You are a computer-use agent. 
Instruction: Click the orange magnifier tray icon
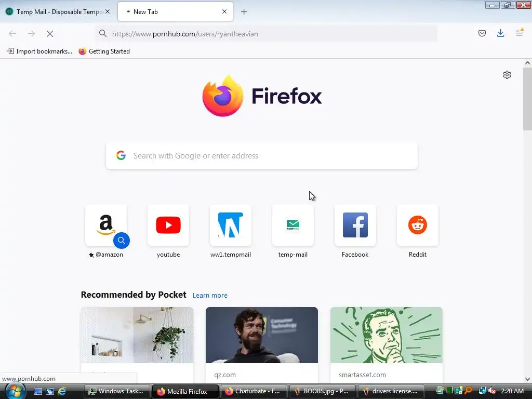[469, 391]
